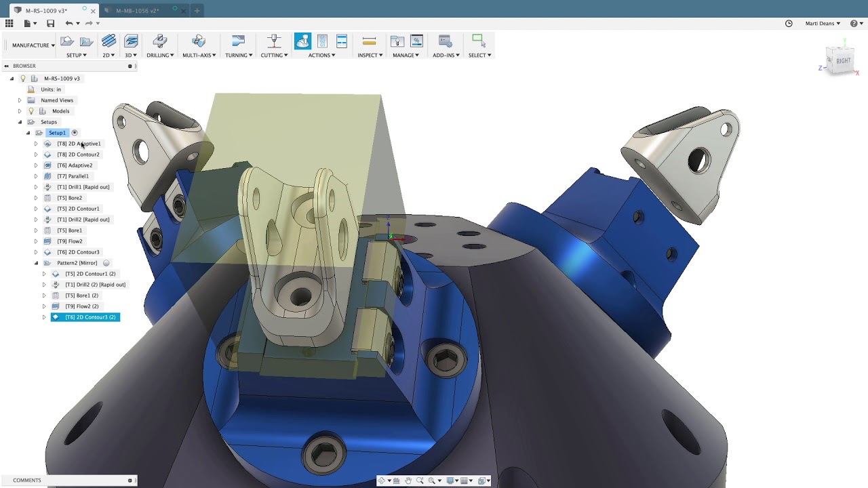
Task: Click the Drill operation icon
Action: (x=160, y=41)
